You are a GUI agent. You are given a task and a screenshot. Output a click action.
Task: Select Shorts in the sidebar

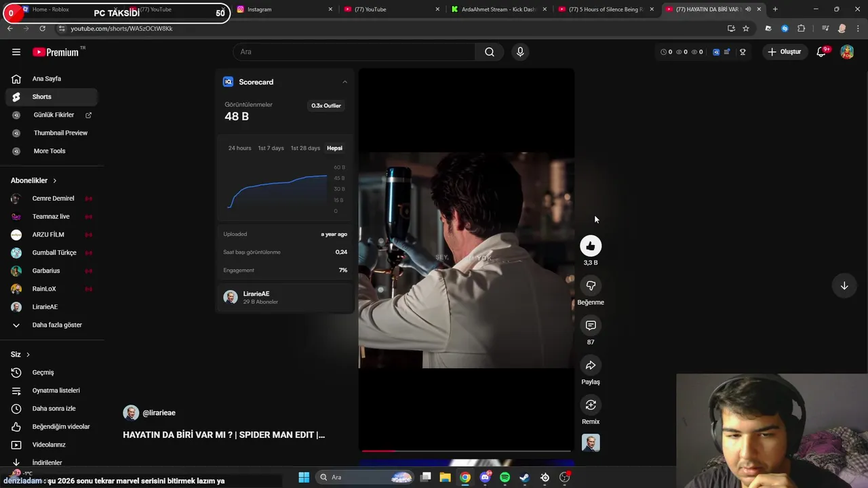click(x=52, y=97)
